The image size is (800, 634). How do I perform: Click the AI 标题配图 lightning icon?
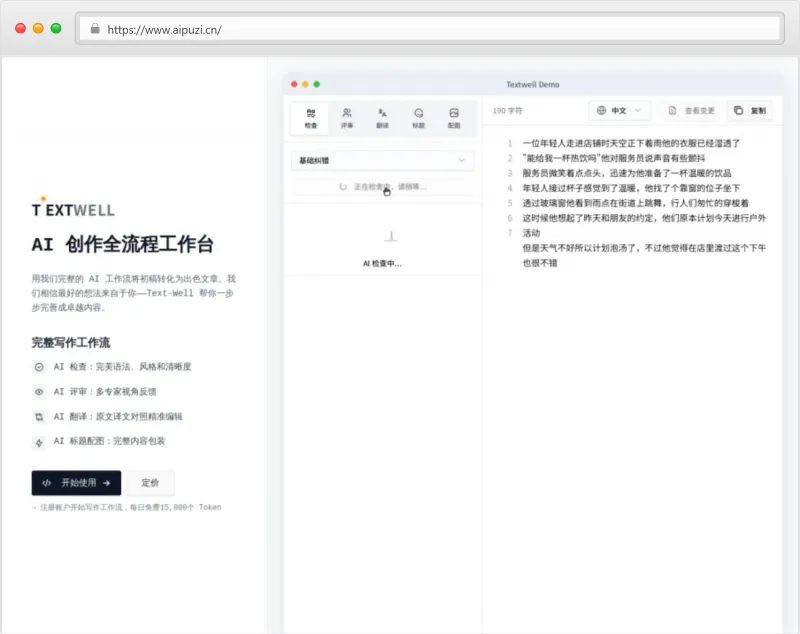[39, 441]
